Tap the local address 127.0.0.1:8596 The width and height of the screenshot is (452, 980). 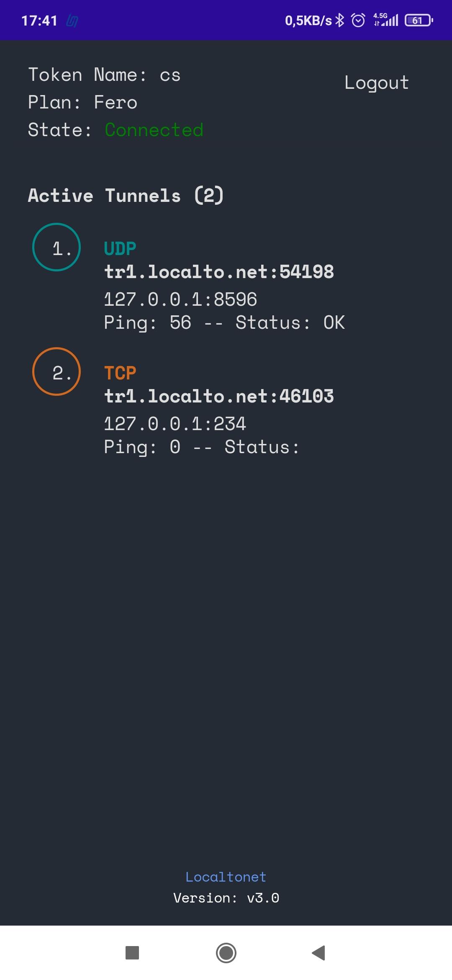(x=180, y=299)
